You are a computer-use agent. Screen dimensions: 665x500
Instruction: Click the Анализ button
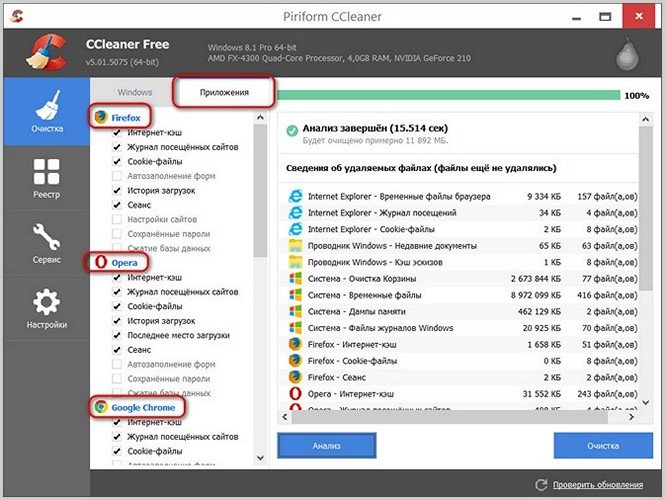(x=326, y=445)
